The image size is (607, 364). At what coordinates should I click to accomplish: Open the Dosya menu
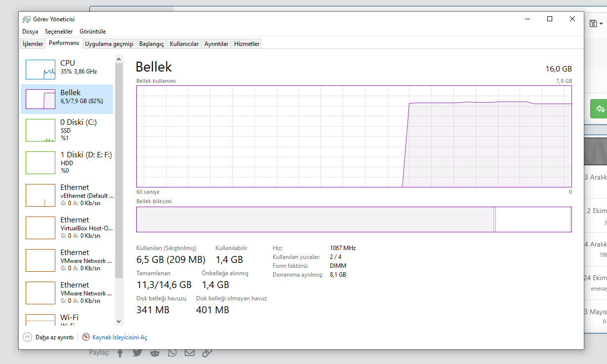30,32
